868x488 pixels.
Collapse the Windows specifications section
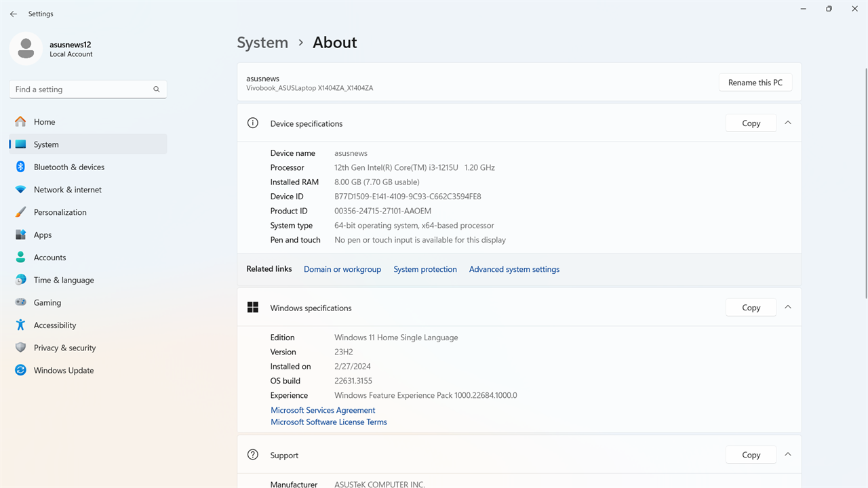pos(788,307)
